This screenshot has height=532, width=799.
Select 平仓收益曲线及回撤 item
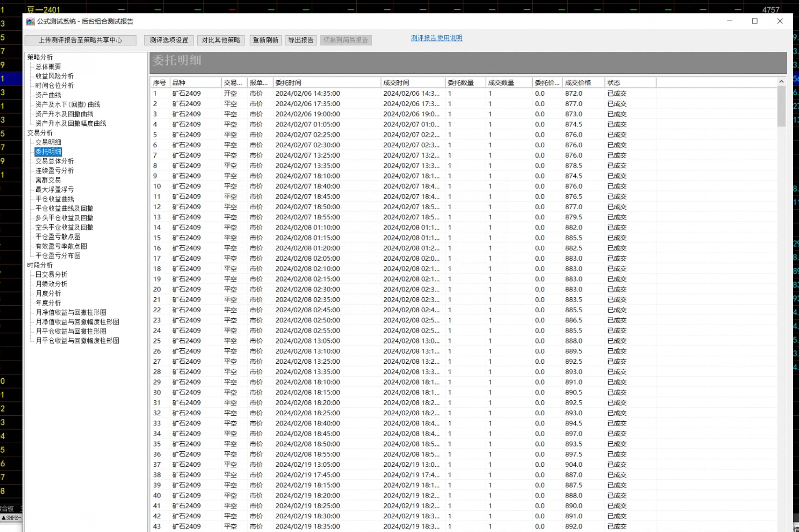click(64, 209)
